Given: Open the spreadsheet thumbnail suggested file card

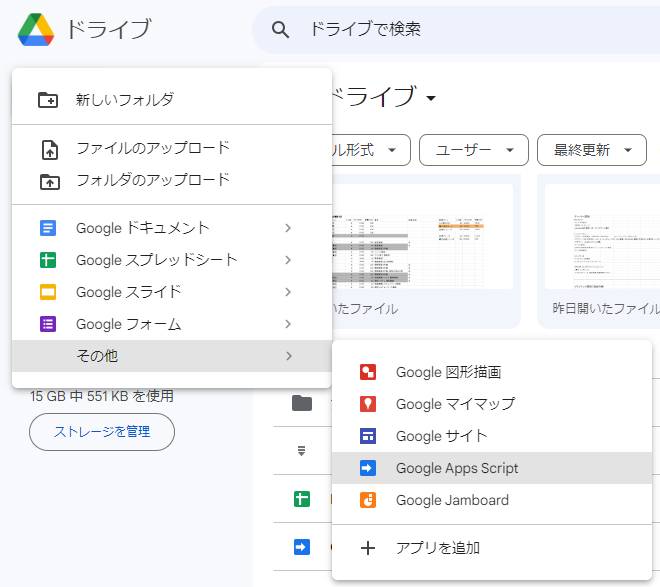Looking at the screenshot, I should coord(425,251).
